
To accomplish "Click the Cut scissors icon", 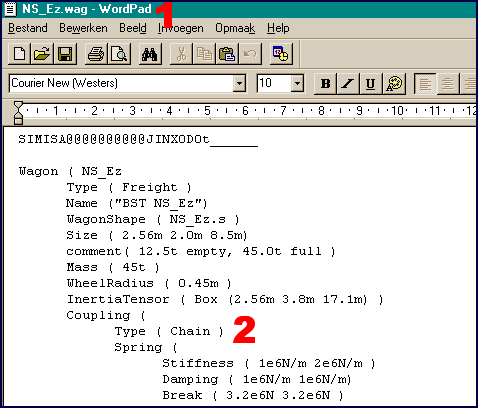I will pyautogui.click(x=181, y=54).
